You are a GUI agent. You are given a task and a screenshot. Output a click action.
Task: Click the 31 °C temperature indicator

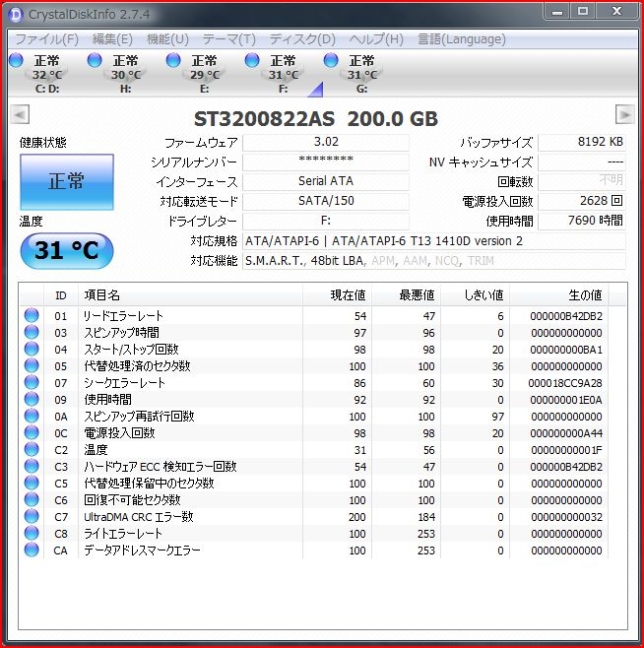click(x=67, y=251)
